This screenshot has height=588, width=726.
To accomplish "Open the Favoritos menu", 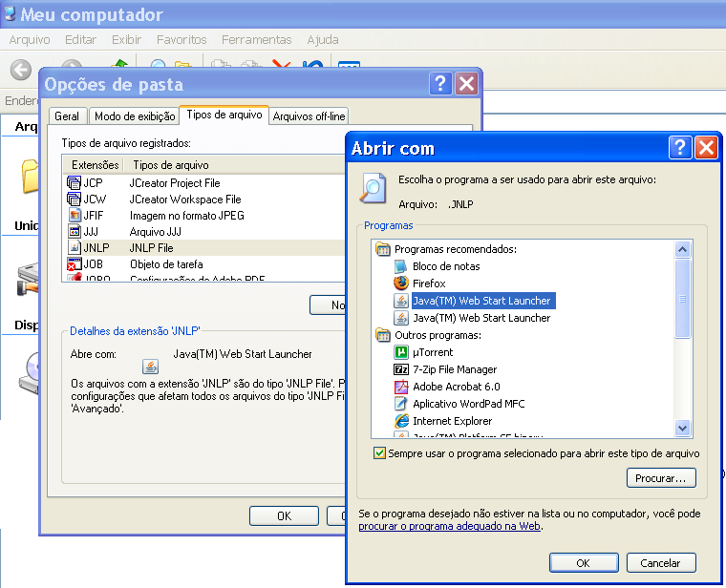I will point(181,40).
